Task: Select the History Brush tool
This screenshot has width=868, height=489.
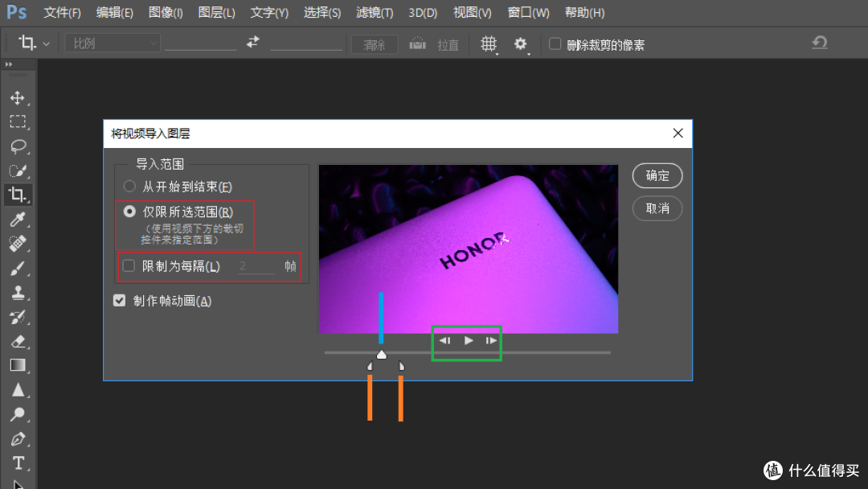Action: click(x=18, y=318)
